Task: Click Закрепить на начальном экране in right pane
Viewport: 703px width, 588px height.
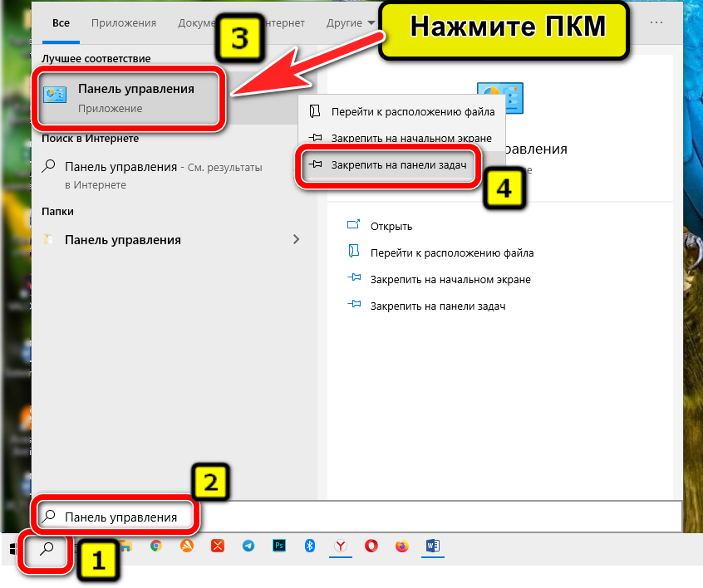Action: pyautogui.click(x=451, y=279)
